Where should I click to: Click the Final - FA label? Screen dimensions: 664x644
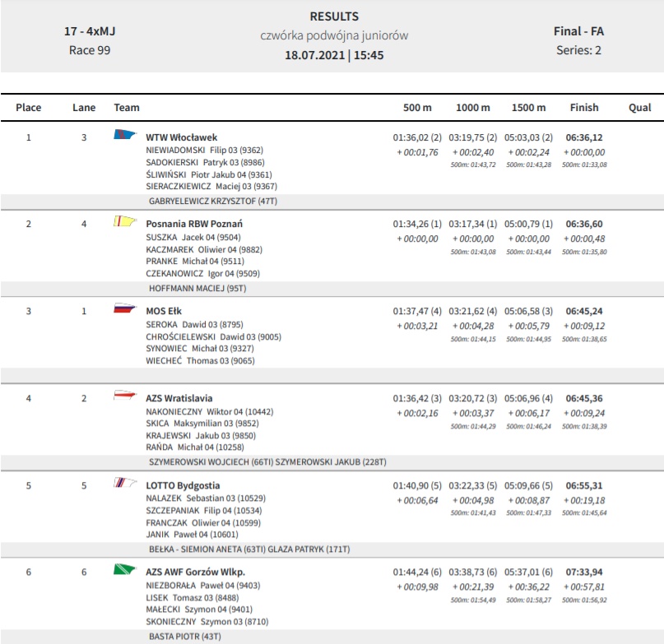[579, 31]
